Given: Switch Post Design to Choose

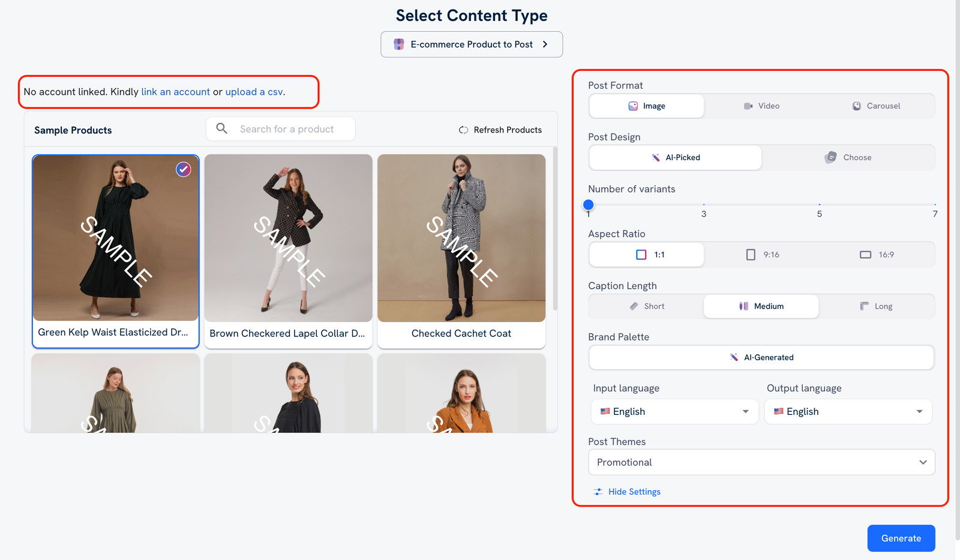Looking at the screenshot, I should point(850,157).
